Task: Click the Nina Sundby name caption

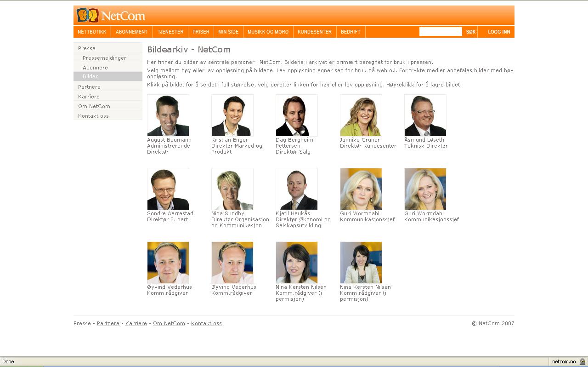Action: [x=228, y=213]
